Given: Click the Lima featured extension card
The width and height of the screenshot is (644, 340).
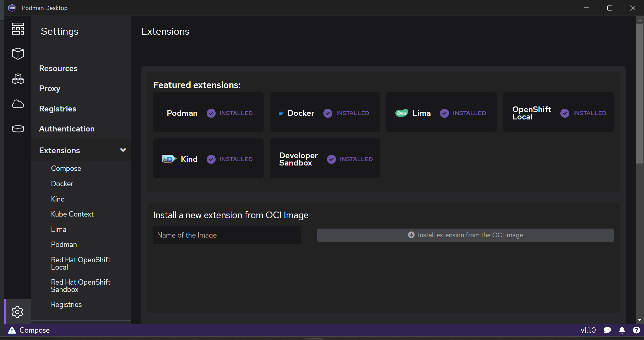Looking at the screenshot, I should click(x=442, y=112).
